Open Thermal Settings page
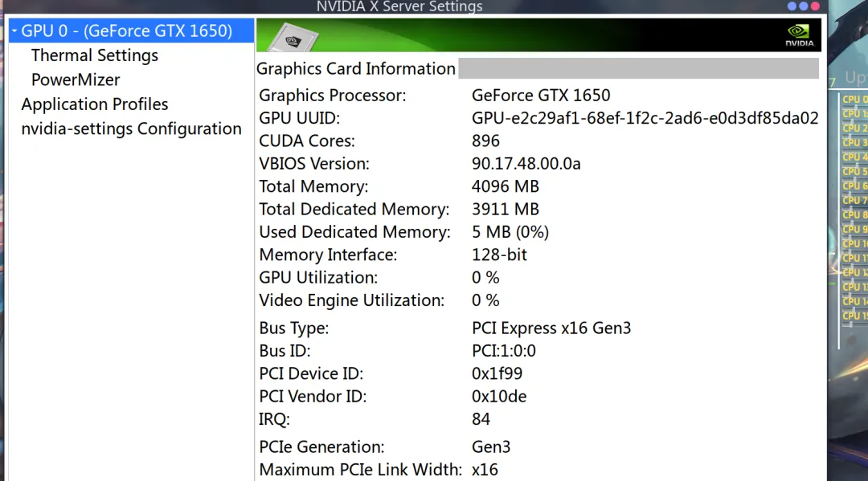The image size is (868, 481). pyautogui.click(x=95, y=55)
